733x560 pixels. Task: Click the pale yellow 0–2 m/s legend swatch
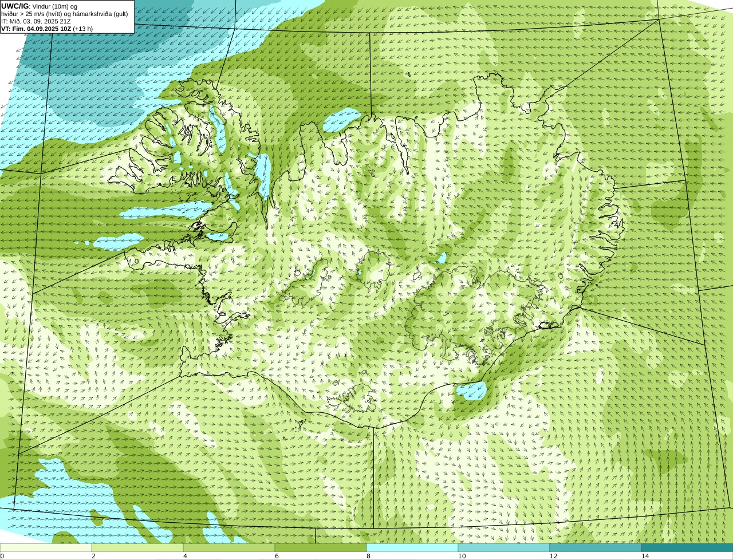click(46, 547)
